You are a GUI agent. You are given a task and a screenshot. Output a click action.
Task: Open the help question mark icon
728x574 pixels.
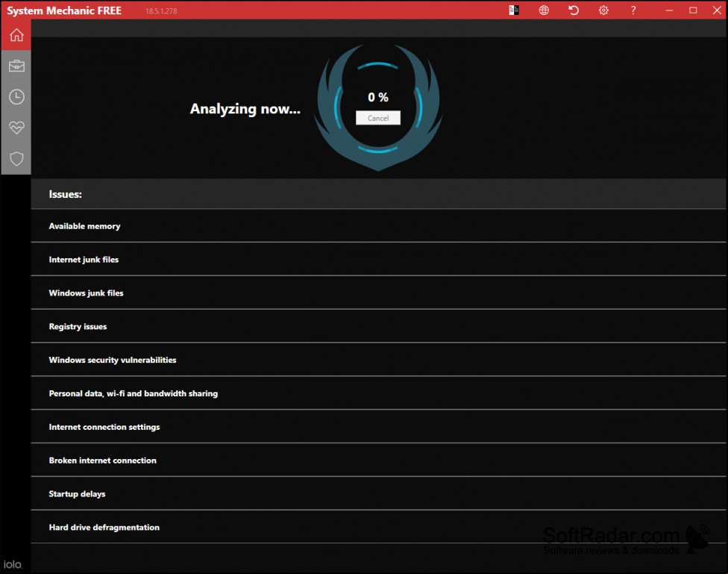[x=633, y=10]
